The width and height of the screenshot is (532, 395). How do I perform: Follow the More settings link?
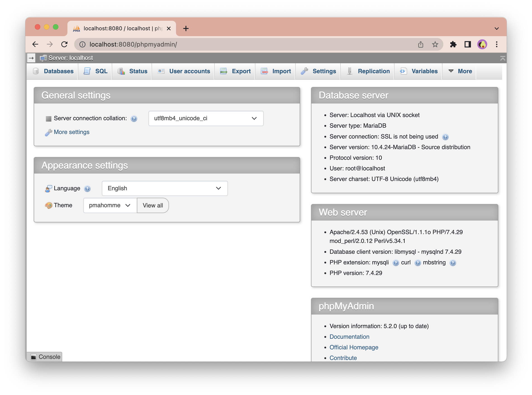click(x=71, y=132)
